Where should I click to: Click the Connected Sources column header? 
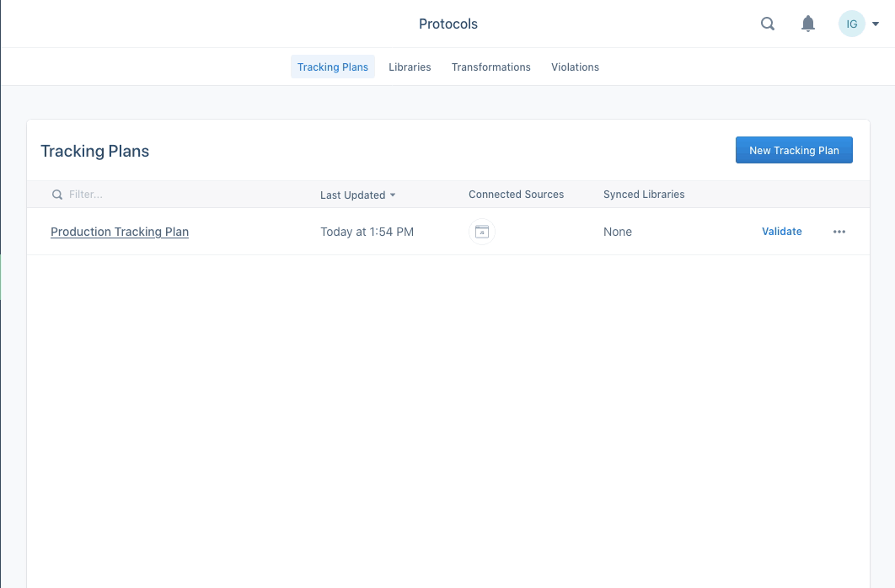pos(516,195)
